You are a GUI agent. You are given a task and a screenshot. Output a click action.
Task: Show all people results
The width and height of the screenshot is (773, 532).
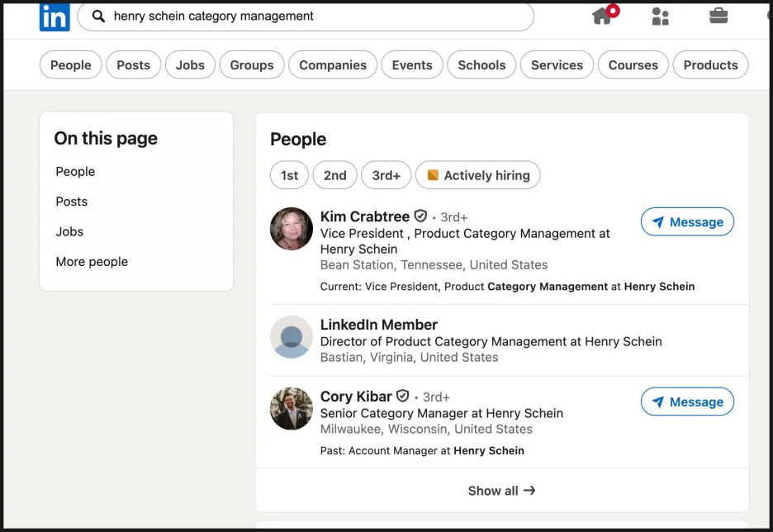[x=502, y=491]
